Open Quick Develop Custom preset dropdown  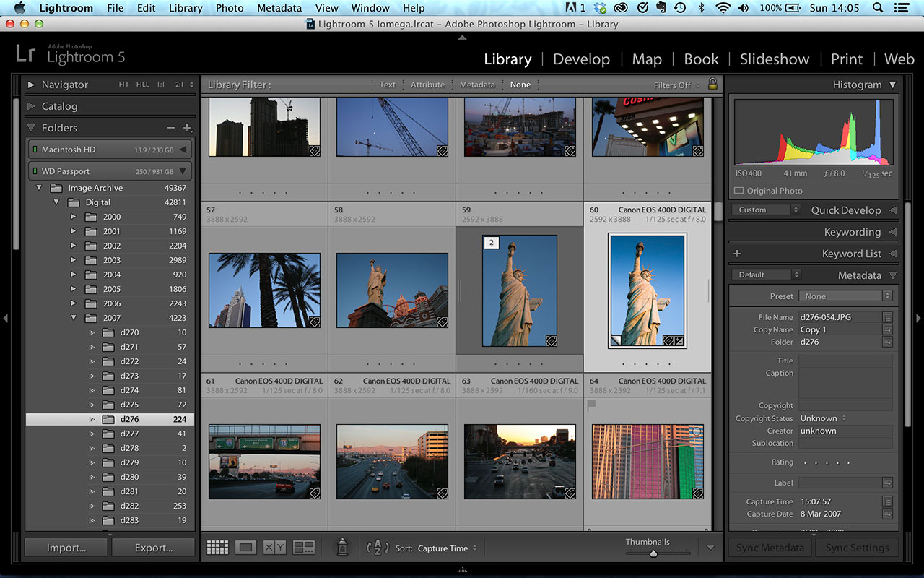point(765,210)
